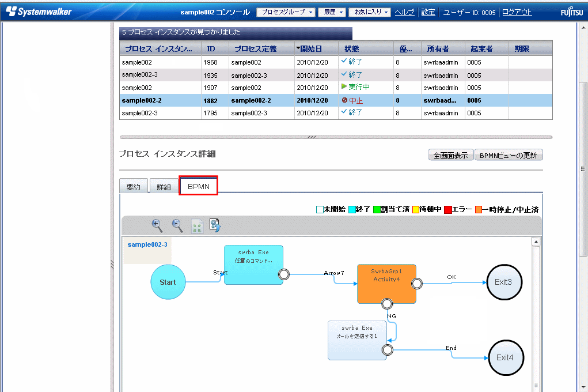Image resolution: width=588 pixels, height=392 pixels.
Task: Select the Start node in diagram
Action: [168, 282]
